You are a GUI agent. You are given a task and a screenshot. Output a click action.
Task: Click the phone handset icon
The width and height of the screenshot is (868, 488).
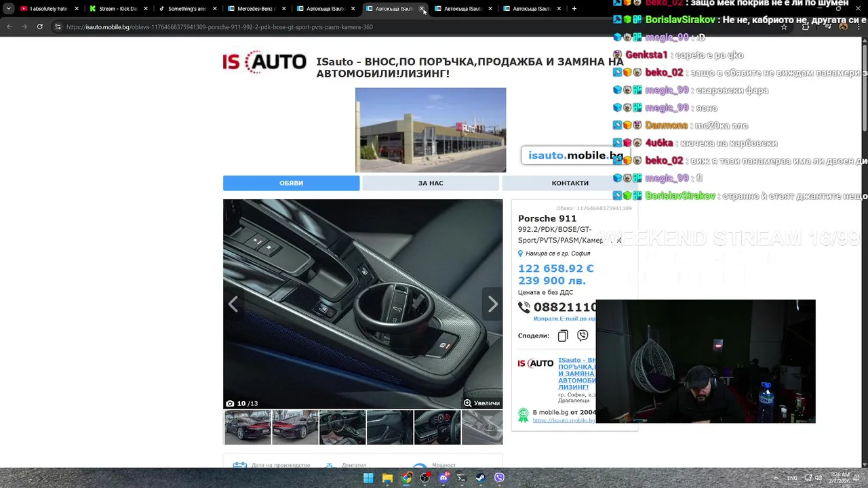tap(524, 307)
